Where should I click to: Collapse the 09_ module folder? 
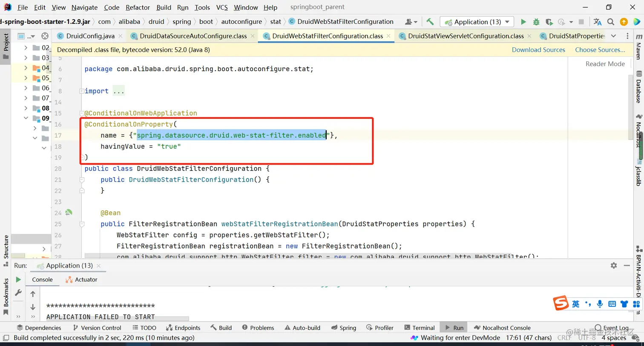tap(26, 118)
